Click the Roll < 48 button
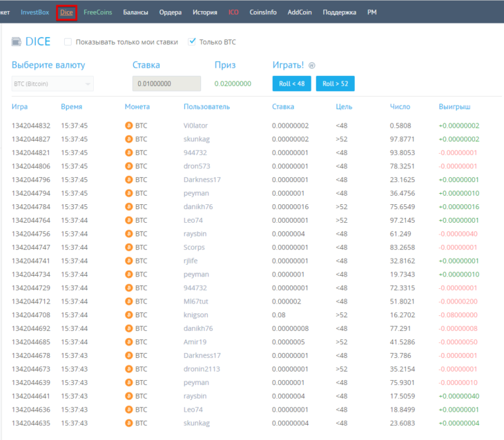This screenshot has height=440, width=504. 292,83
